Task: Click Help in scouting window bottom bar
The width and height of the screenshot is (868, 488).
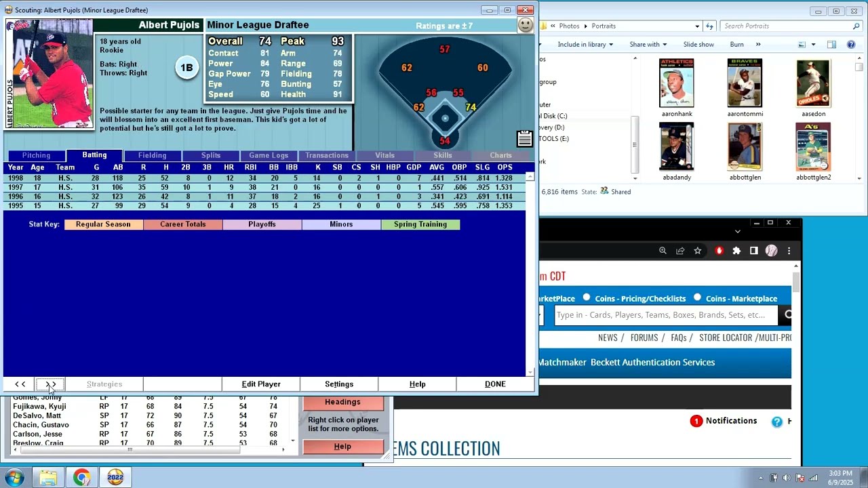Action: (418, 384)
